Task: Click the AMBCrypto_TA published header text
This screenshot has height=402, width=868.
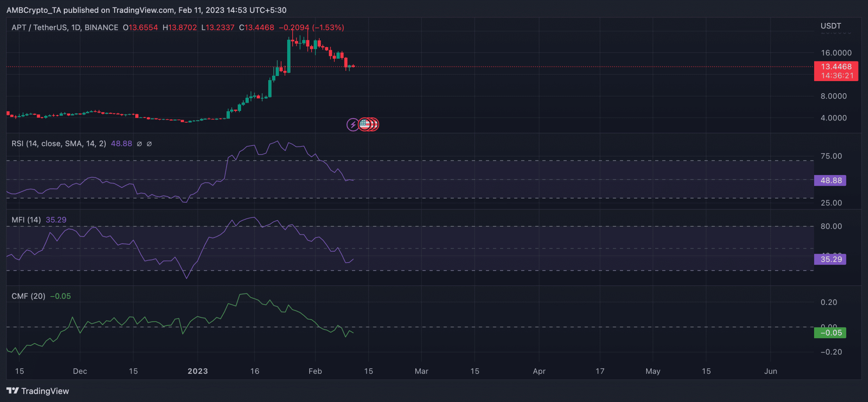Action: (146, 10)
